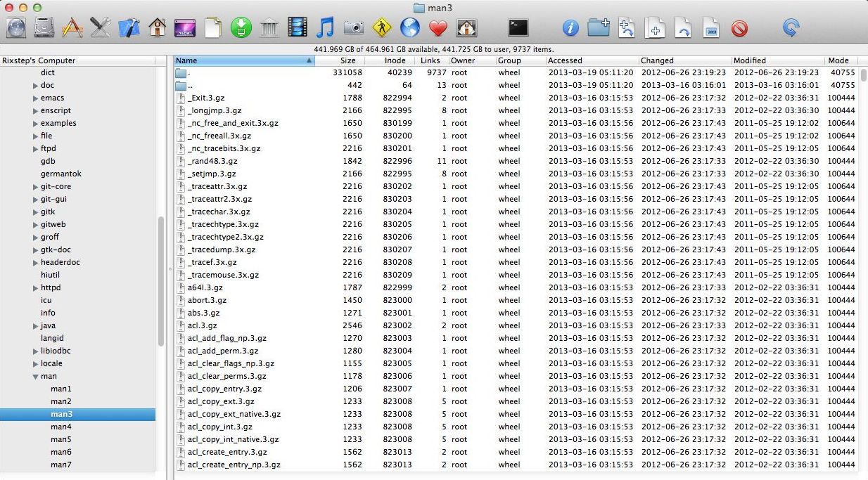Open the Applications folder toolbar icon

[72, 27]
